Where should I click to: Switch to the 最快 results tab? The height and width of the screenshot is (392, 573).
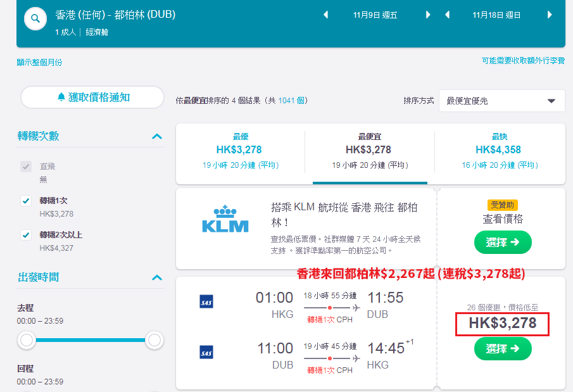tap(500, 151)
